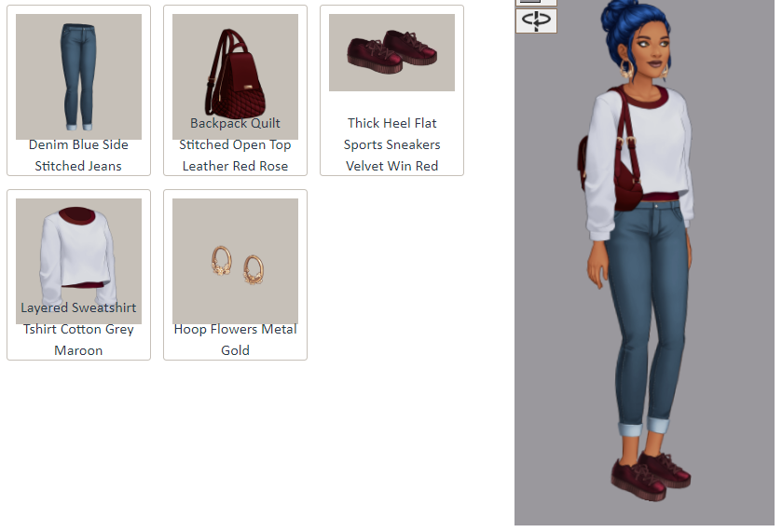Open the Denim Blue Side Stitched Jeans label

point(78,155)
